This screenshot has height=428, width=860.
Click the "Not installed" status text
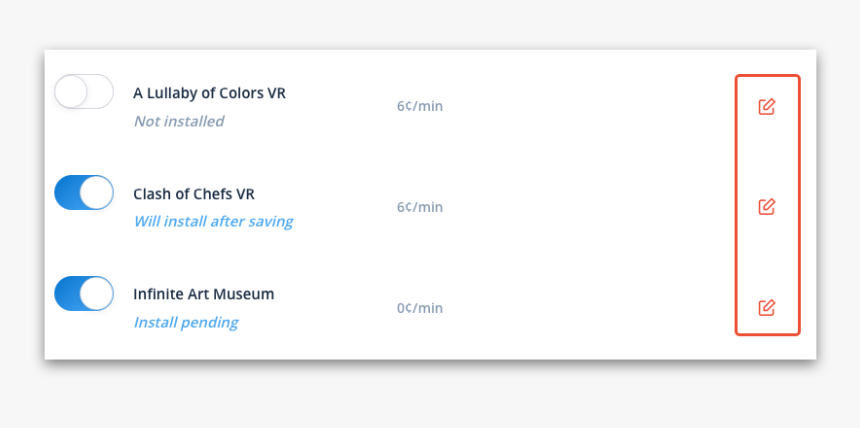pos(179,121)
